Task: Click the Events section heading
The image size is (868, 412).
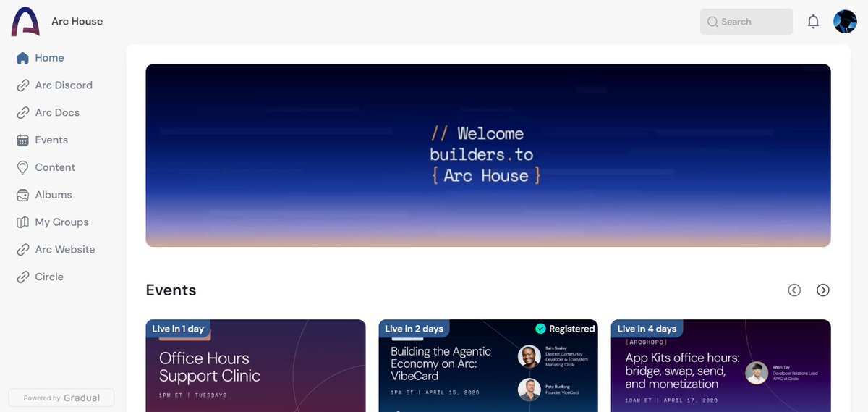Action: tap(171, 290)
